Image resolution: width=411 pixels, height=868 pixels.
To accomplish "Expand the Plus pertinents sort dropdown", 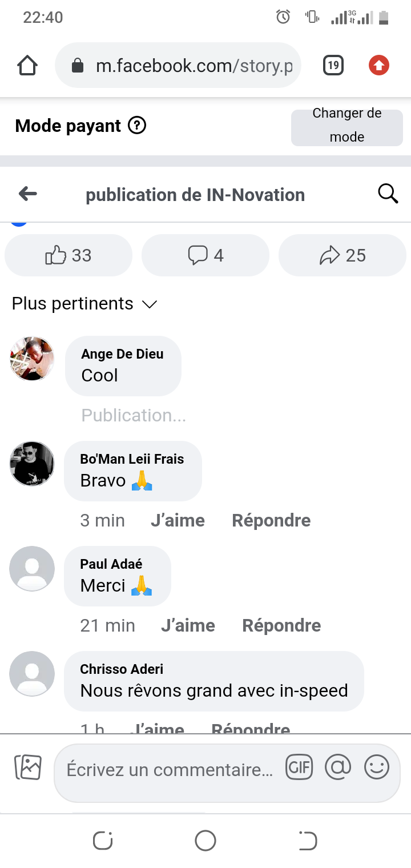I will [x=84, y=304].
